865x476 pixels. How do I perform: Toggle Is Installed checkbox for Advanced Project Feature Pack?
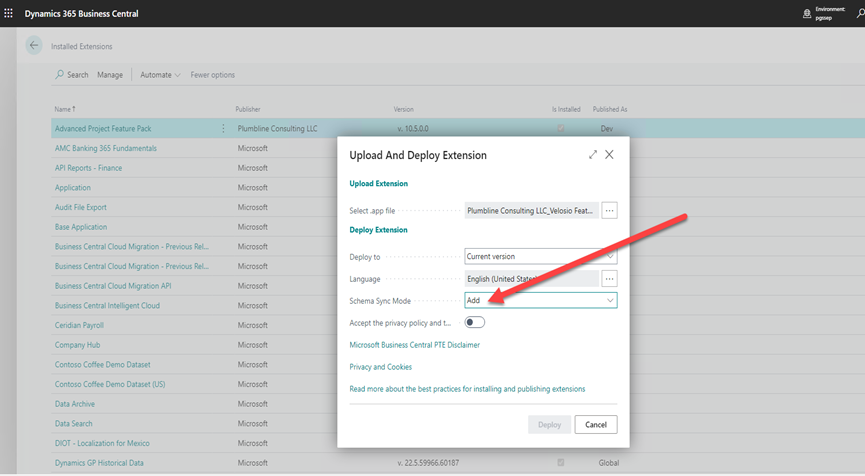[x=561, y=129]
